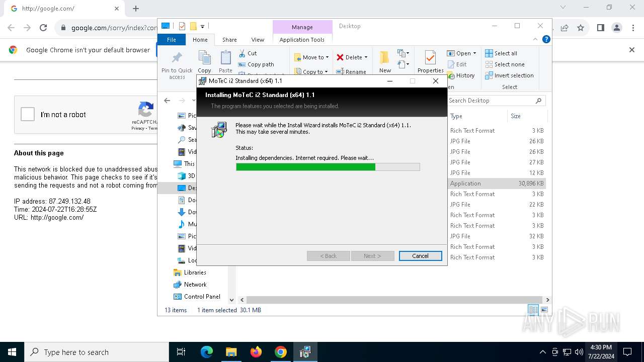644x362 pixels.
Task: Collapse the Explorer ribbon chevron
Action: pyautogui.click(x=536, y=39)
